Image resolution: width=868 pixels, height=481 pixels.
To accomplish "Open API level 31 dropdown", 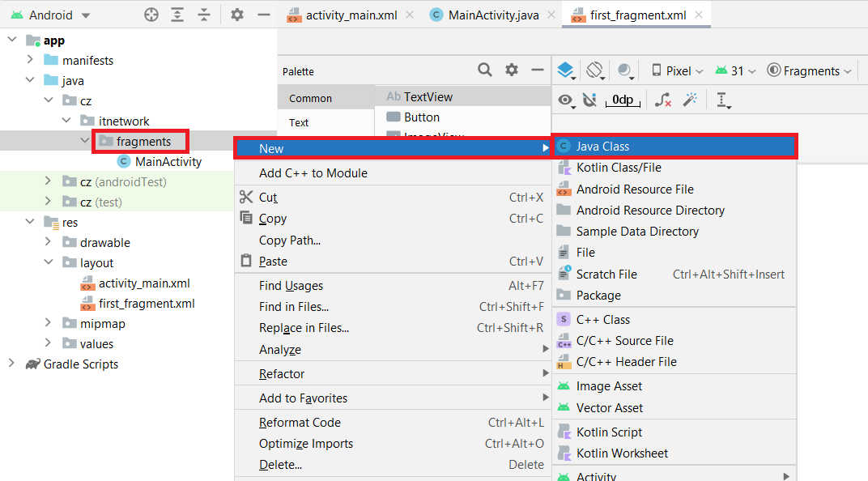I will [735, 71].
